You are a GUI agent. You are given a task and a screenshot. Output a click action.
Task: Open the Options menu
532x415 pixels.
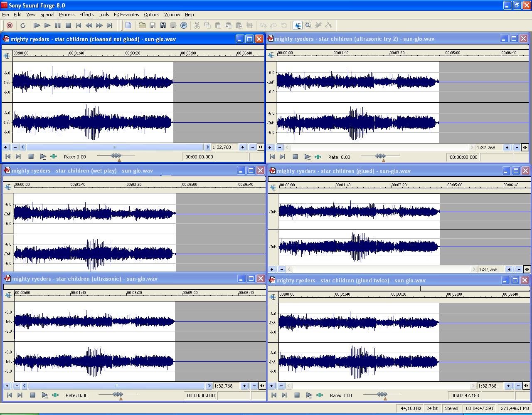pyautogui.click(x=152, y=15)
